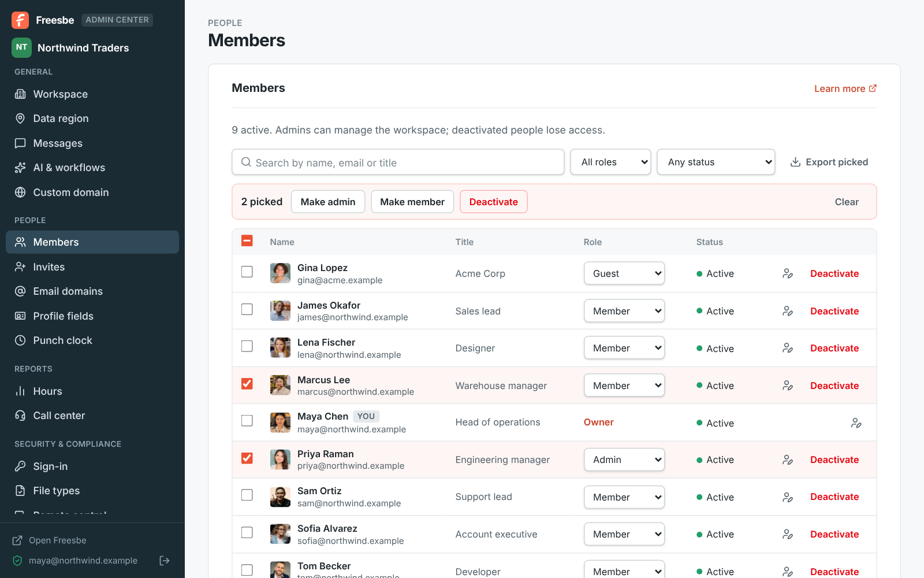Screen dimensions: 924x578
Task: Navigate to Email domains
Action: click(92, 291)
